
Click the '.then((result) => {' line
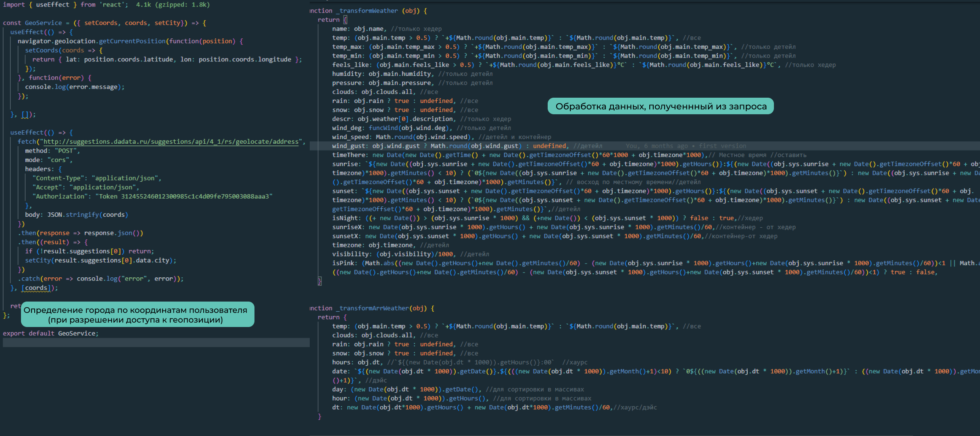tap(52, 242)
